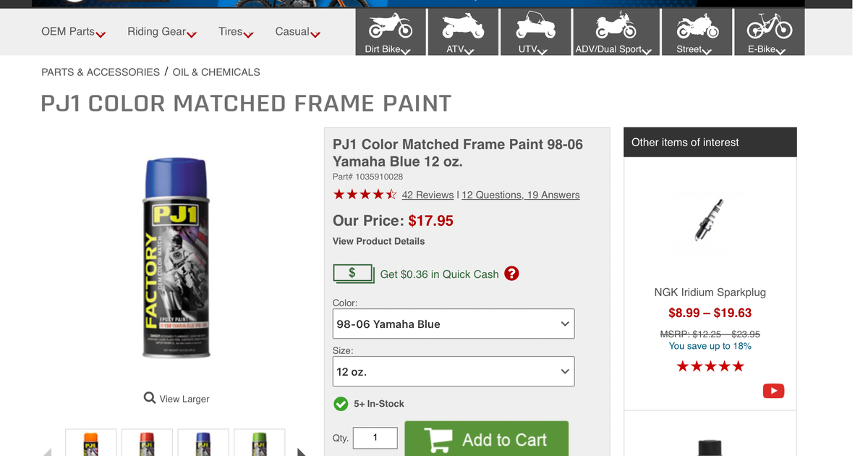This screenshot has height=456, width=868.
Task: Click the quantity input field
Action: point(375,438)
